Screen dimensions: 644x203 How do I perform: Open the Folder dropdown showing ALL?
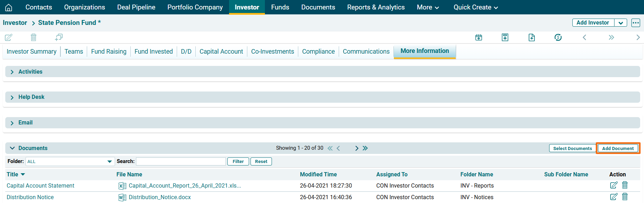click(x=70, y=162)
